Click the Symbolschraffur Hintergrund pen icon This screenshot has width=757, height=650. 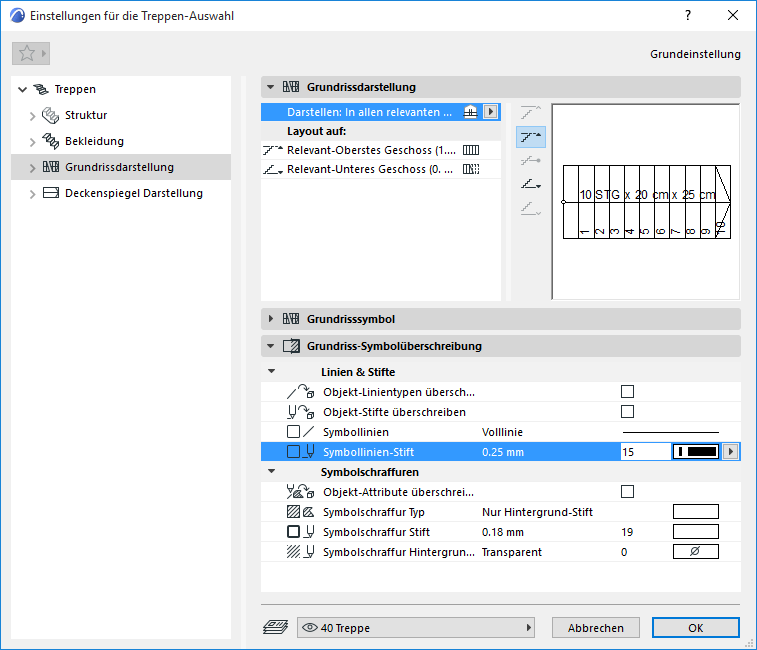coord(300,551)
